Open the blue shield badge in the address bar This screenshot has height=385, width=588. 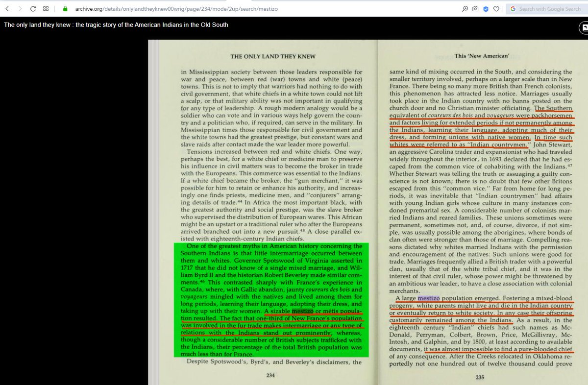click(x=486, y=9)
